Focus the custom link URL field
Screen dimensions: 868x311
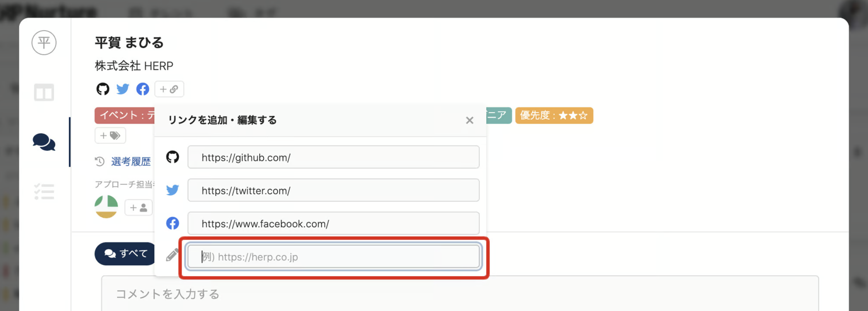(x=333, y=257)
